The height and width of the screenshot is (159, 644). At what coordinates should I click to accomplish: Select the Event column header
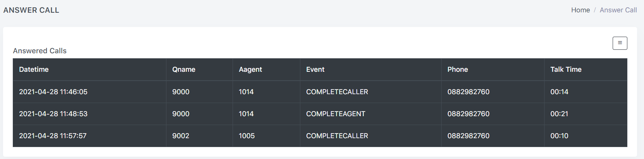pyautogui.click(x=315, y=69)
